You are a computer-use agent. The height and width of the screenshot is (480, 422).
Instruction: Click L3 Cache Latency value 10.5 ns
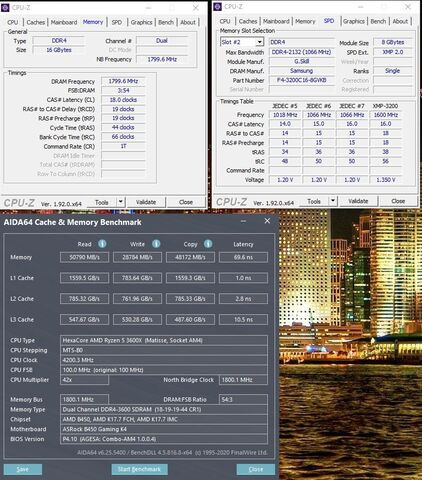click(243, 319)
